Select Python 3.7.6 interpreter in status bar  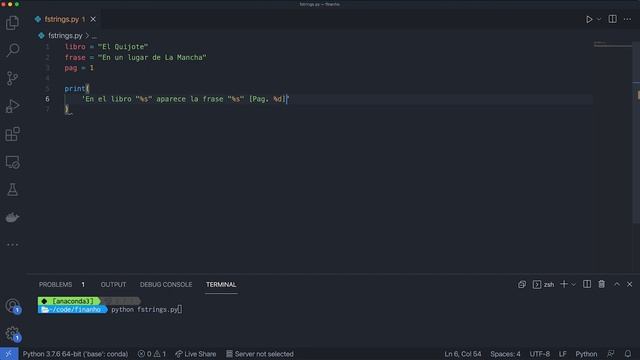coord(75,354)
